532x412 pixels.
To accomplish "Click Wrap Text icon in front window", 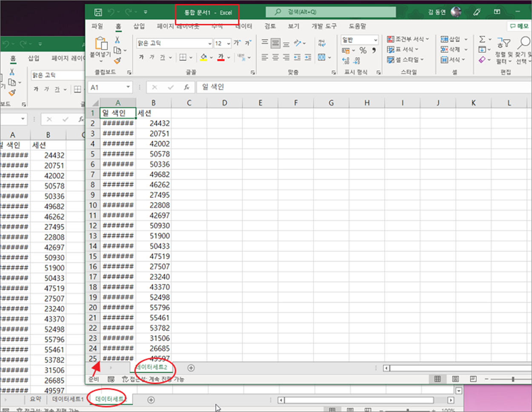I will click(x=322, y=43).
